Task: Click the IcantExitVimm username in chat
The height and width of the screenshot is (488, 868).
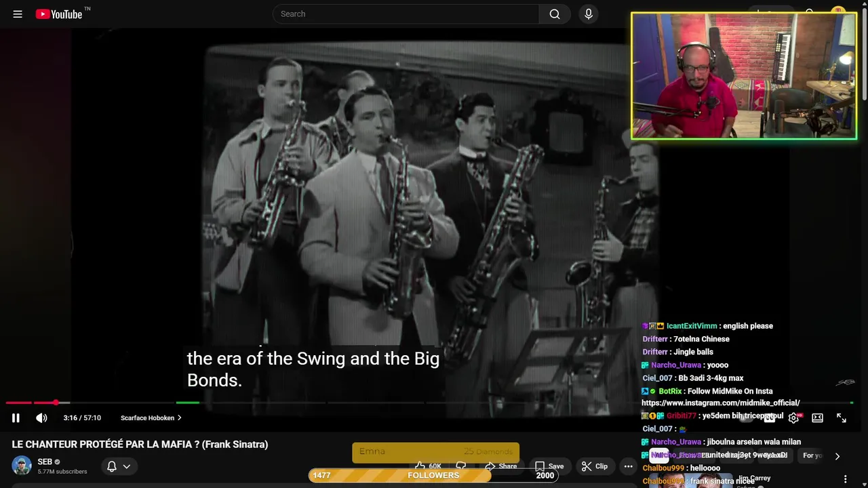Action: 692,326
